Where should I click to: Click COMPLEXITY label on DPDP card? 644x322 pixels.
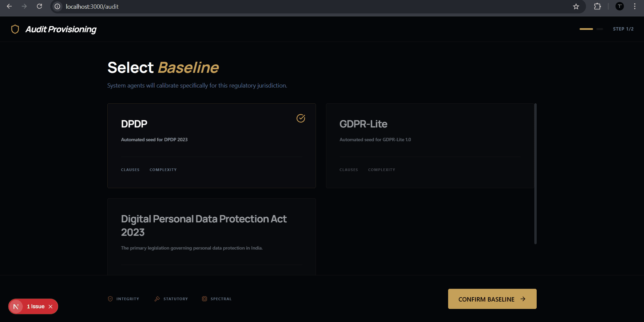pos(163,170)
